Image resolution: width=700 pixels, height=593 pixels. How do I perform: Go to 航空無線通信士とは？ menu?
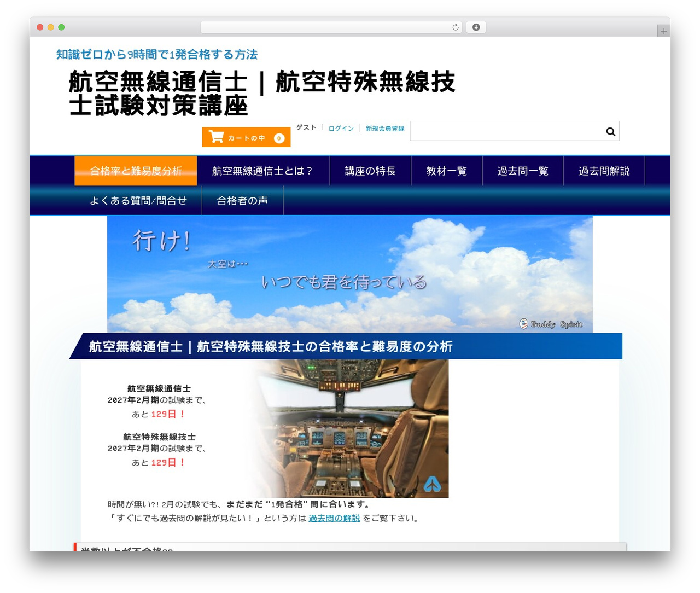pyautogui.click(x=263, y=171)
